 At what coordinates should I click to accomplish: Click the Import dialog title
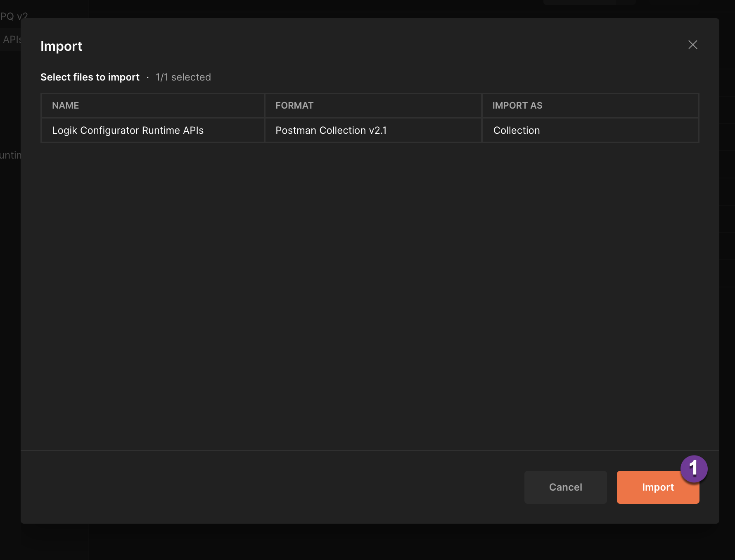(x=61, y=46)
